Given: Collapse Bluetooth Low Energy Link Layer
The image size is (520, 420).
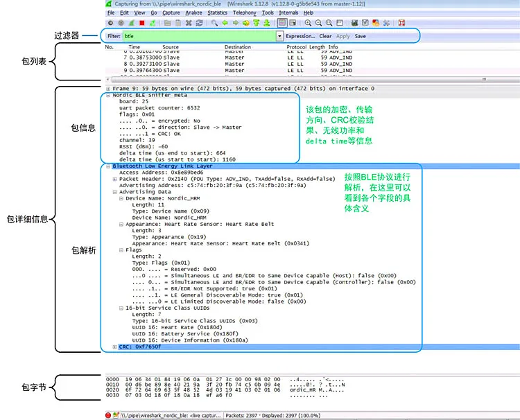Looking at the screenshot, I should pyautogui.click(x=108, y=166).
